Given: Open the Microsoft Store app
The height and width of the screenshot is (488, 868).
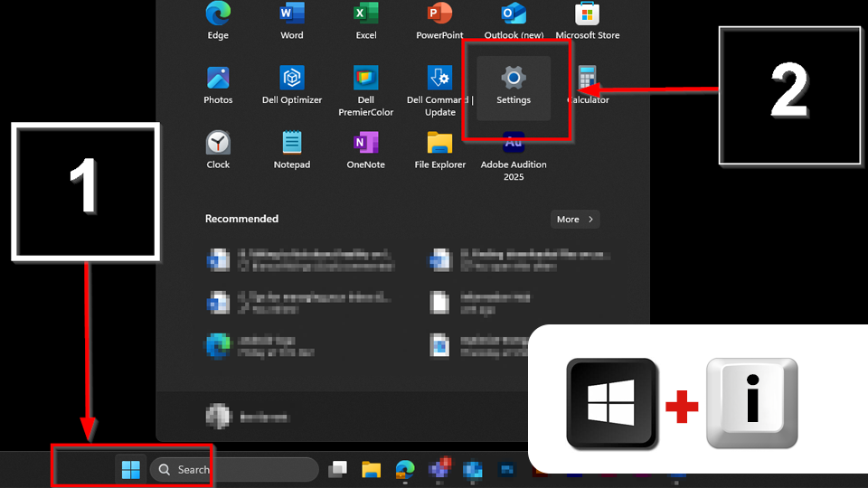Looking at the screenshot, I should pos(588,20).
